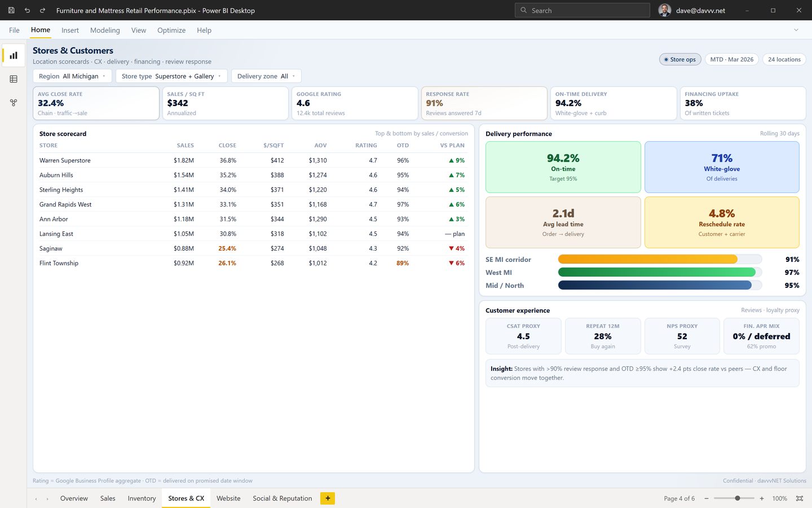Screen dimensions: 812x508
Task: Select the On-time 94.2% delivery tile
Action: [x=563, y=167]
